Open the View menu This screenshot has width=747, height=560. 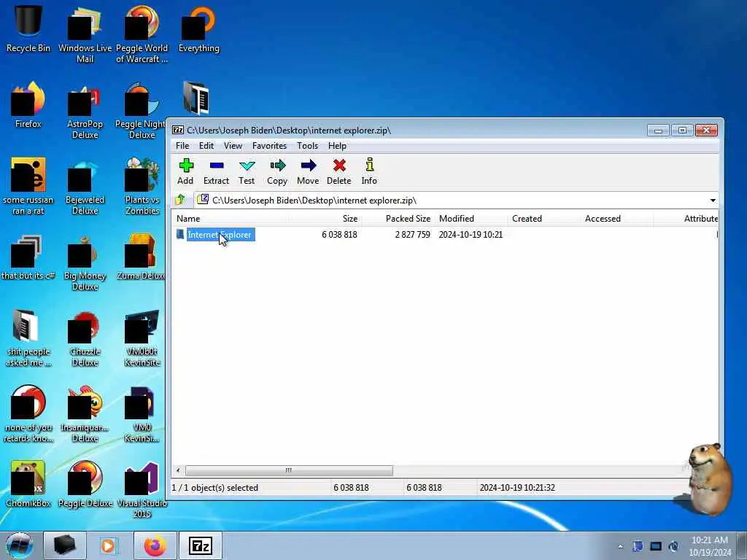coord(233,146)
